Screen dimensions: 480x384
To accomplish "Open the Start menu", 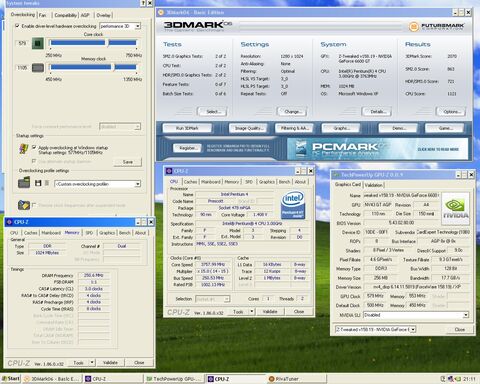I will coord(11,379).
